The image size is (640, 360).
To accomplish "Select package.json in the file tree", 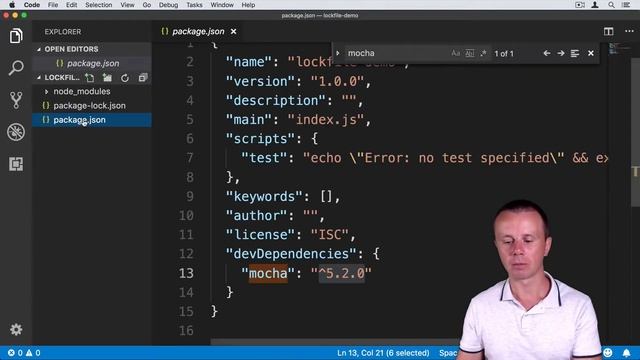I will point(92,120).
